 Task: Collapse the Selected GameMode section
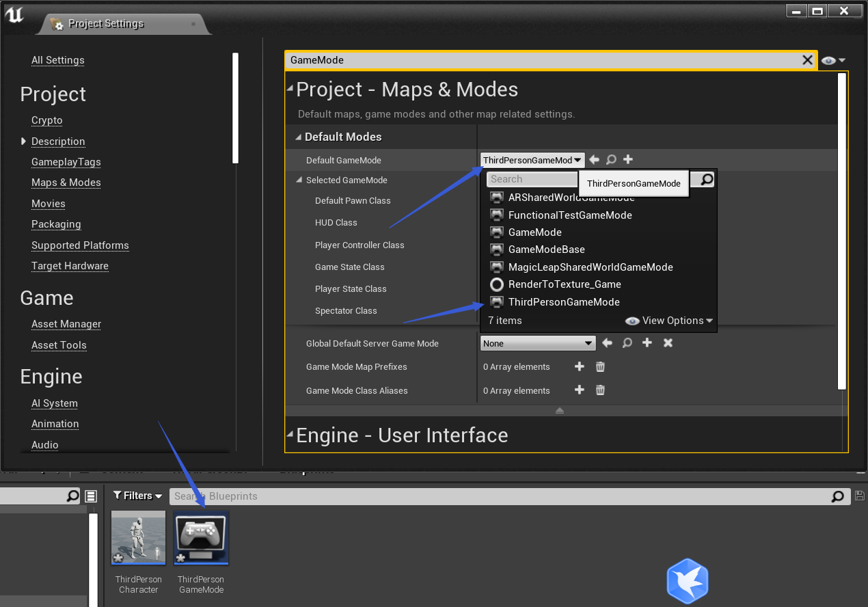[299, 180]
